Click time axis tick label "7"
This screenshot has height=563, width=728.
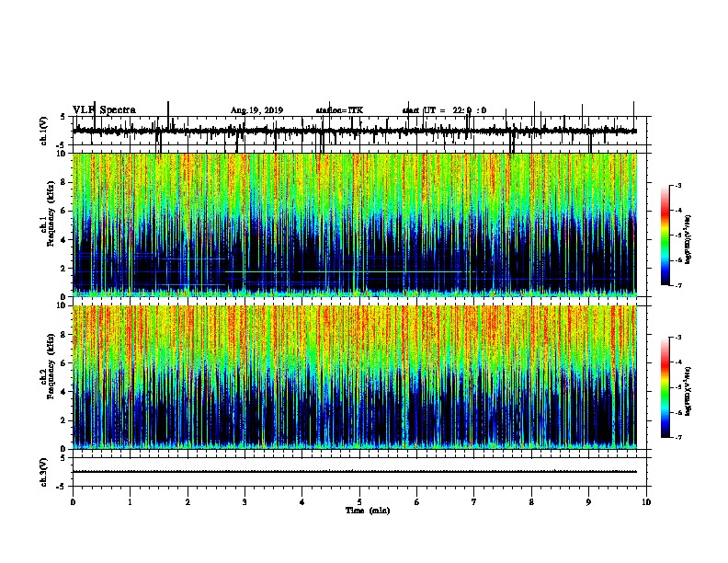(x=474, y=502)
